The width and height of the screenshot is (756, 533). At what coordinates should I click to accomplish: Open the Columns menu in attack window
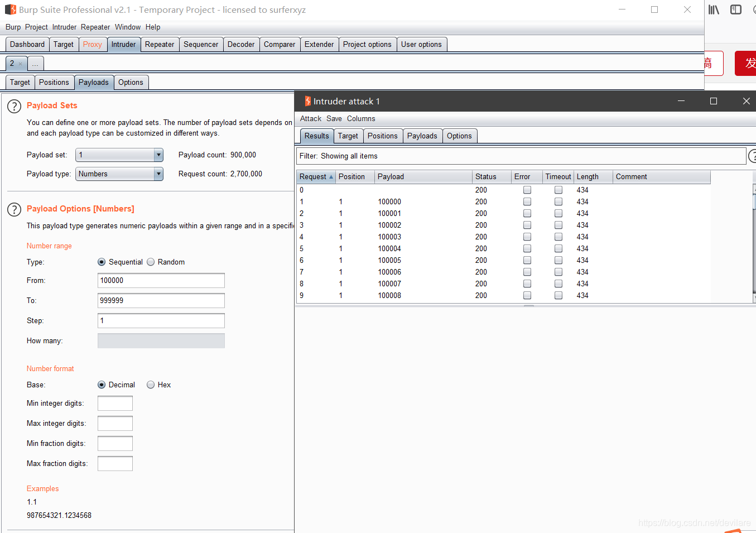pos(361,119)
